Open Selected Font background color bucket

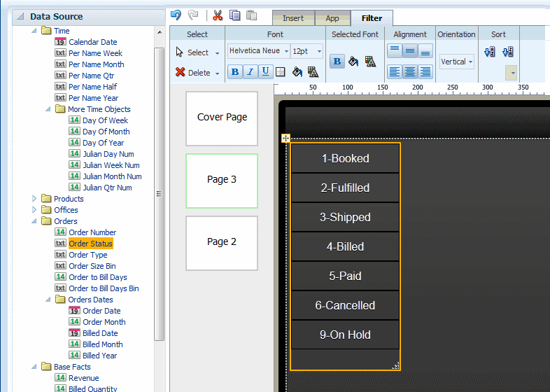tap(353, 62)
